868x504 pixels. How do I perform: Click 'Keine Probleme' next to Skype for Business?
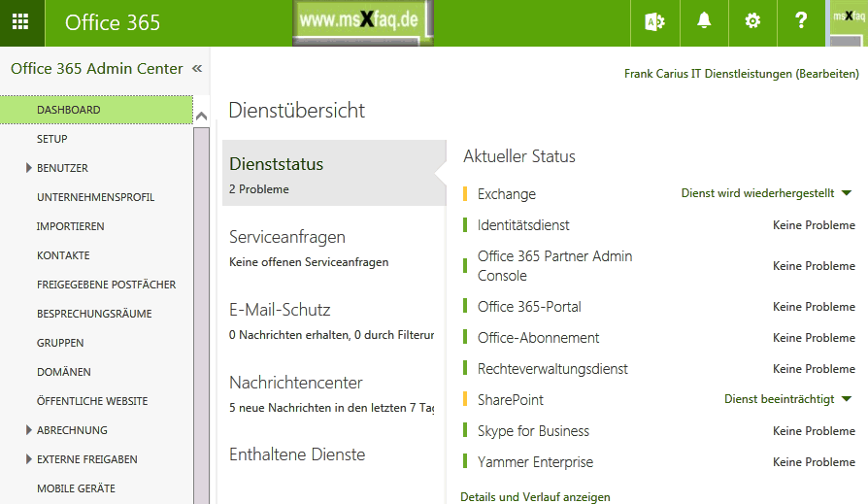(814, 431)
